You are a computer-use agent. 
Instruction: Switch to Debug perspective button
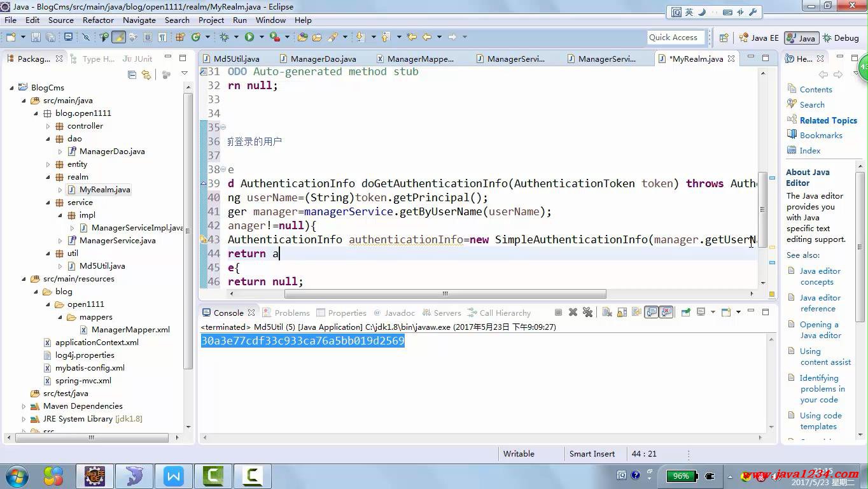click(x=841, y=38)
